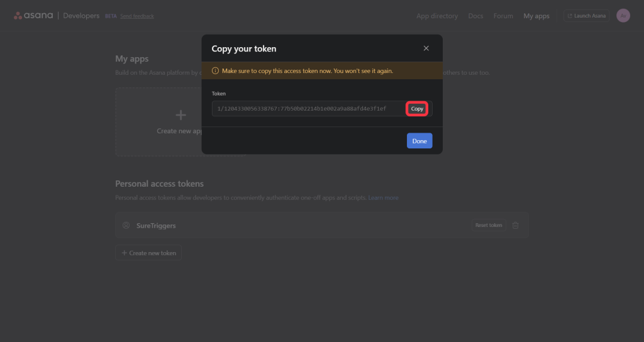The image size is (644, 342).
Task: Open the Send feedback link
Action: [137, 16]
